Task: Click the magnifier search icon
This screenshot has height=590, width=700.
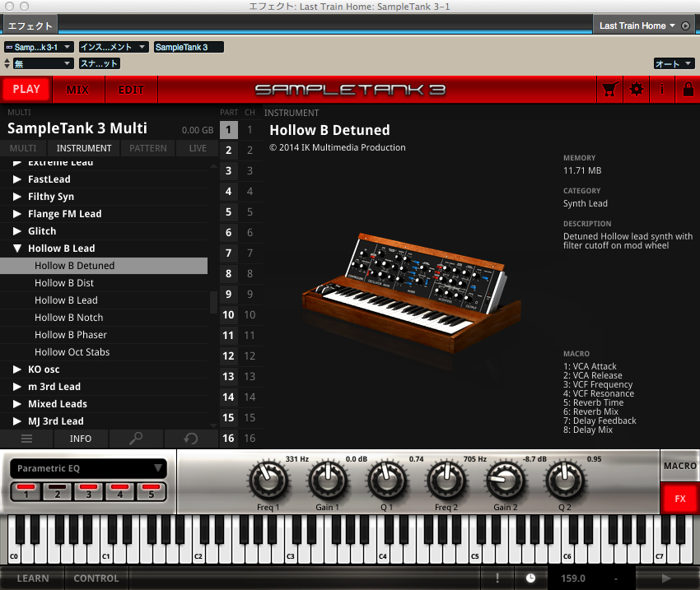Action: point(136,439)
